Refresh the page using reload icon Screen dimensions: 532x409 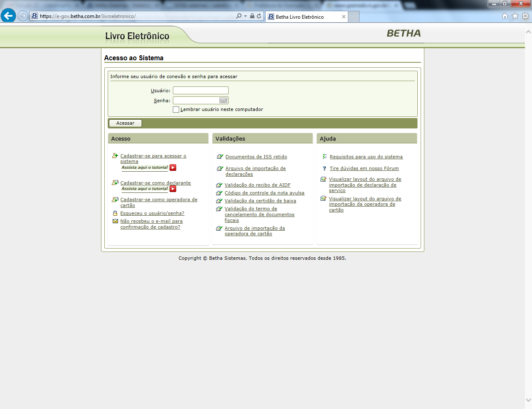click(259, 16)
